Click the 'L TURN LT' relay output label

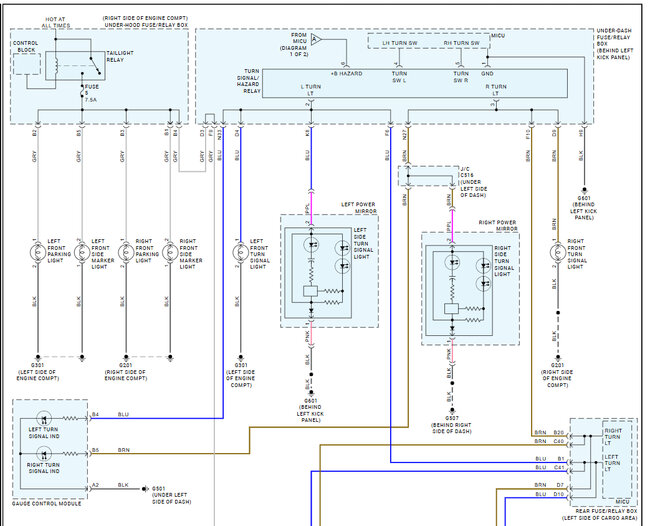point(310,90)
